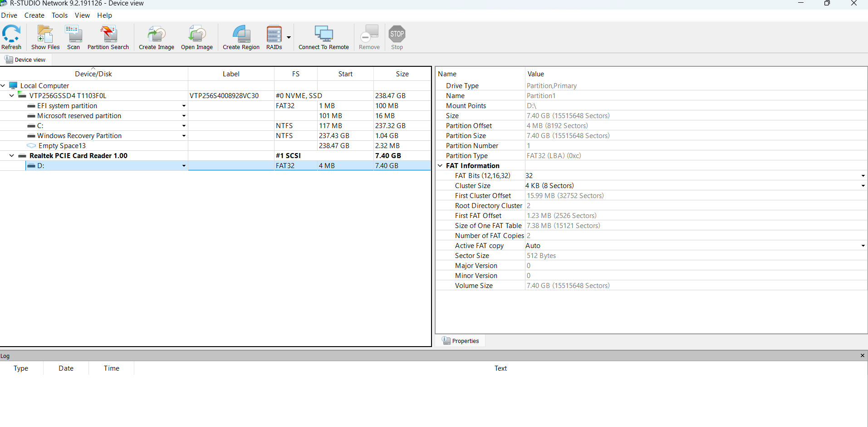Click the Properties tab icon
The height and width of the screenshot is (427, 868).
point(446,341)
